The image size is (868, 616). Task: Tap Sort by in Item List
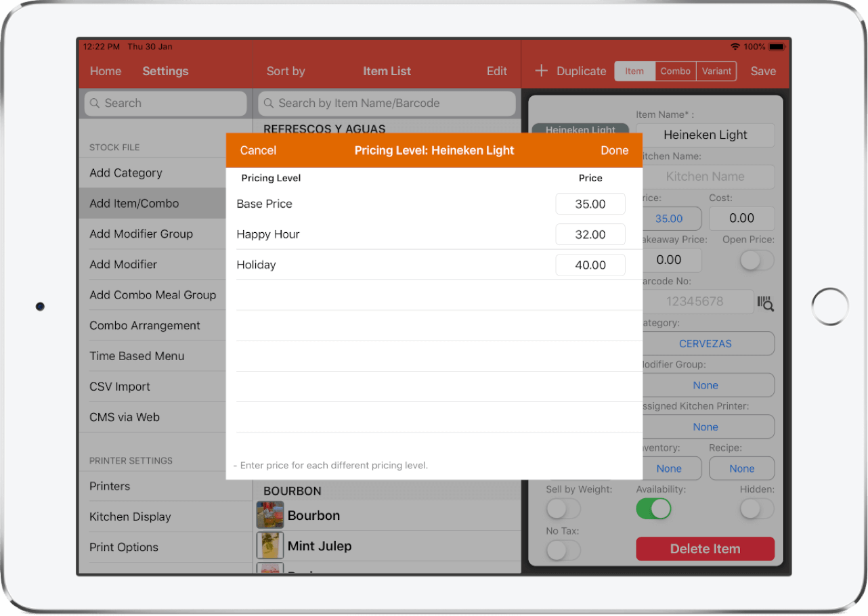pyautogui.click(x=286, y=71)
